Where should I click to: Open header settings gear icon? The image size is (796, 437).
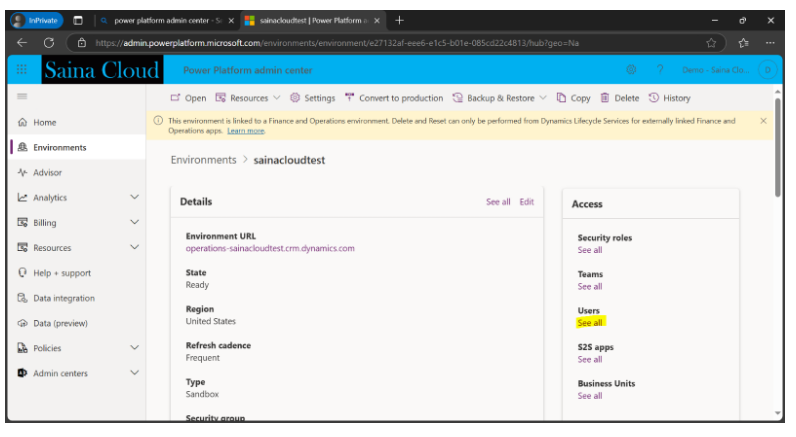click(631, 70)
